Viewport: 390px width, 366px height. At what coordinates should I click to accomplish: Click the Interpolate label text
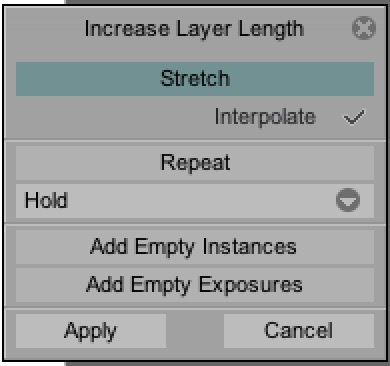tap(265, 117)
